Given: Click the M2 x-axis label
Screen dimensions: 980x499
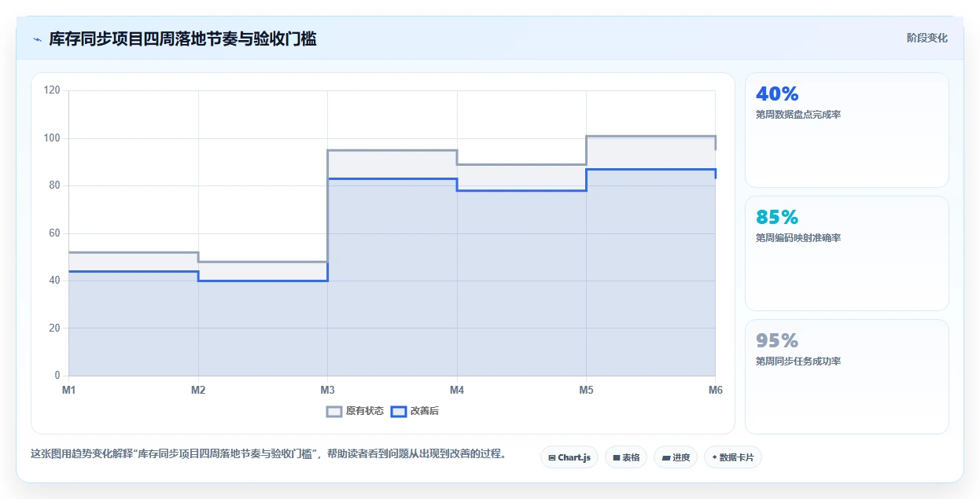Looking at the screenshot, I should pos(198,390).
